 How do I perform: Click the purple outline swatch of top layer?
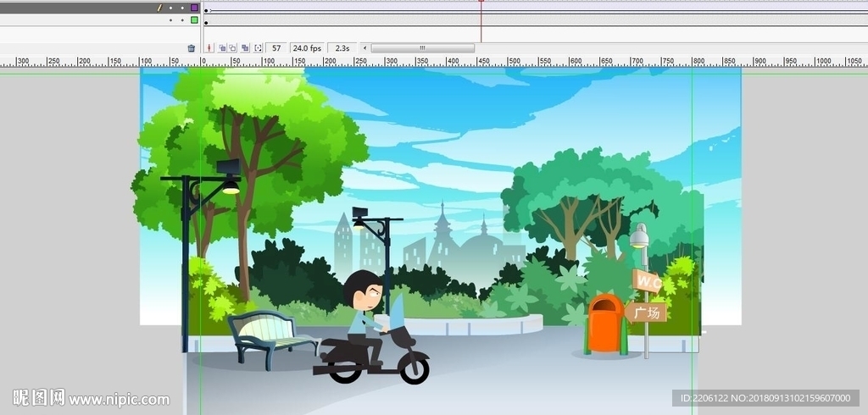(x=194, y=8)
